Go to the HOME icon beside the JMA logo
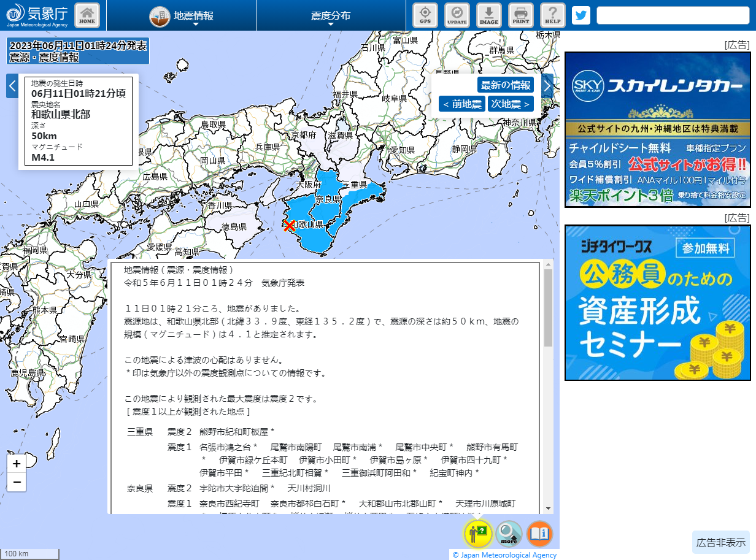 point(87,15)
